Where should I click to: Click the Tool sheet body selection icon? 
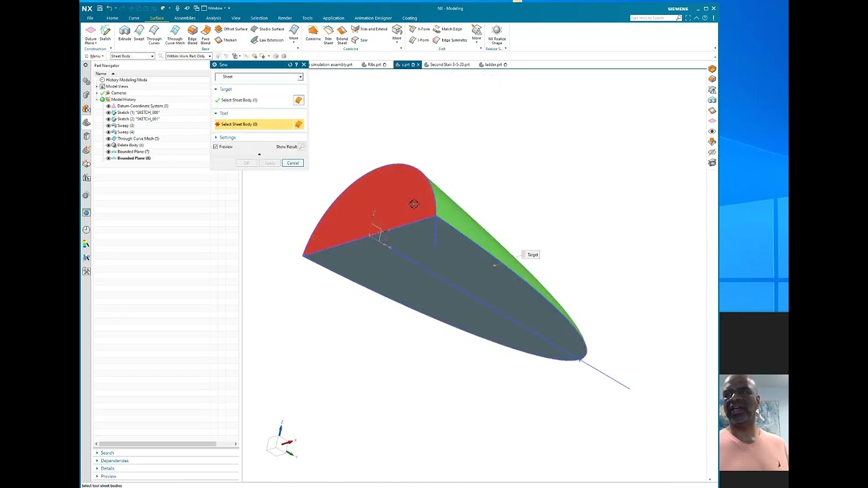pos(298,124)
